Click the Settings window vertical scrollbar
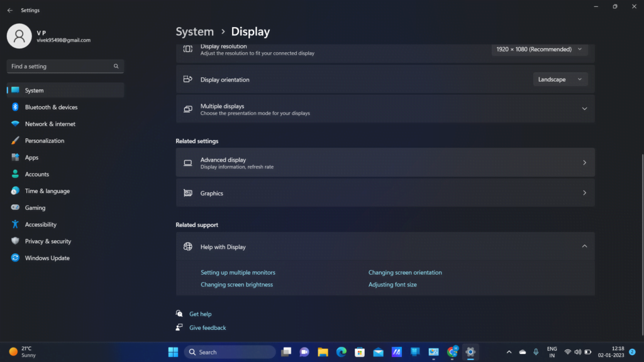 (642, 244)
